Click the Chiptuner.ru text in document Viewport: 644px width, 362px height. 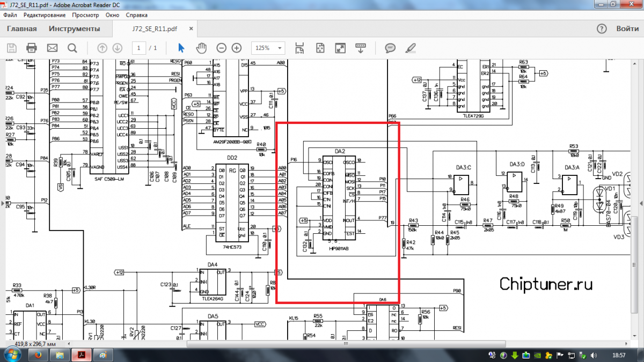click(546, 283)
